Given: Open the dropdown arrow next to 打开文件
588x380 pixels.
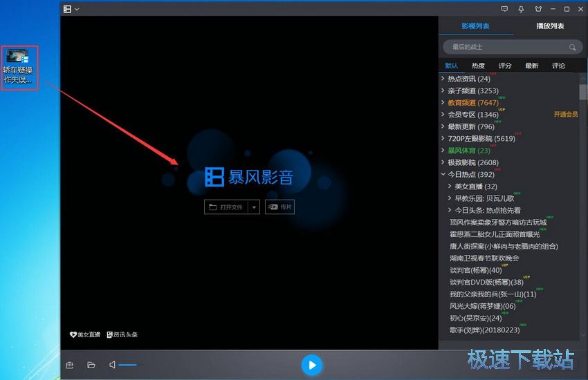Looking at the screenshot, I should coord(254,207).
